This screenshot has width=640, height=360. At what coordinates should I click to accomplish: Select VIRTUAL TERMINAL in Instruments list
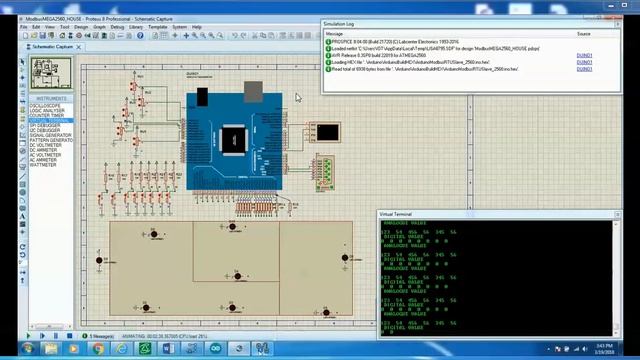click(x=51, y=120)
